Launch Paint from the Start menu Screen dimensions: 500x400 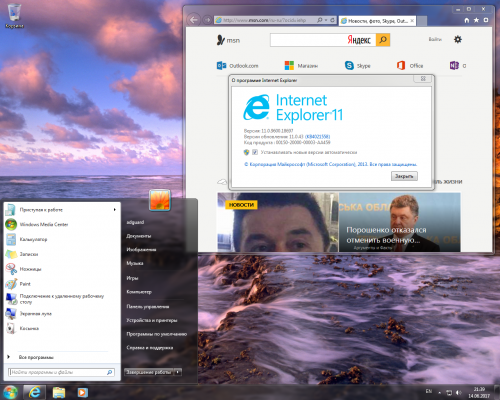62,284
